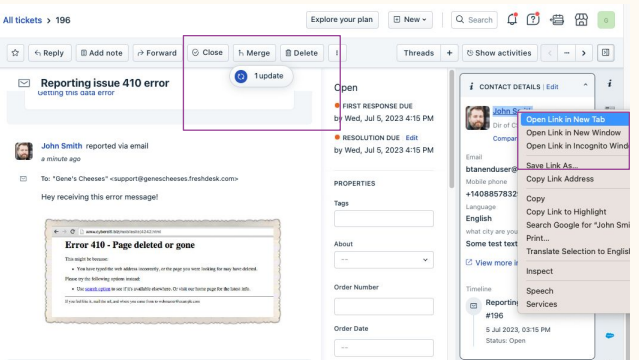Click the properties panel scrollbar
Viewport: 639px width, 360px height.
(452, 130)
